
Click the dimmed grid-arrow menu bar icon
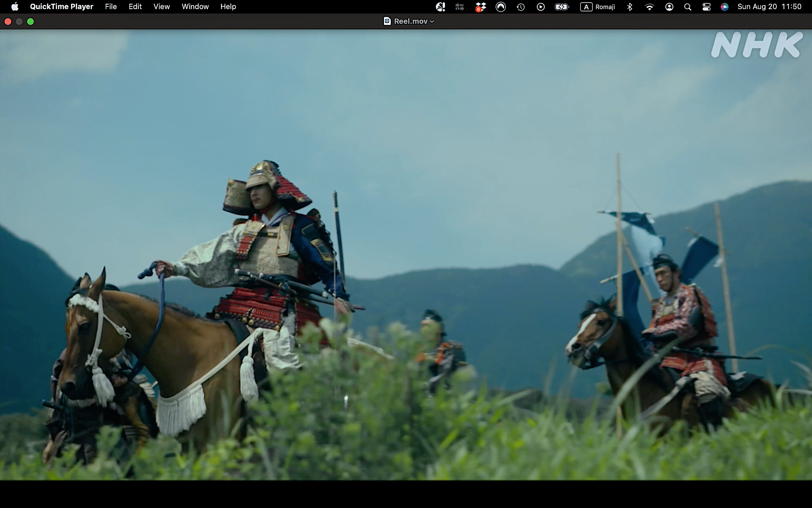coord(460,7)
